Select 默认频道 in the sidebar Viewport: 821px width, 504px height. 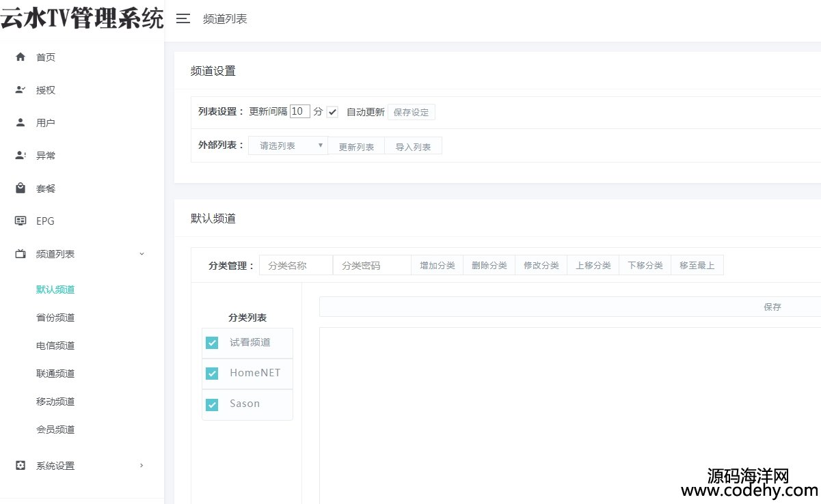tap(55, 289)
